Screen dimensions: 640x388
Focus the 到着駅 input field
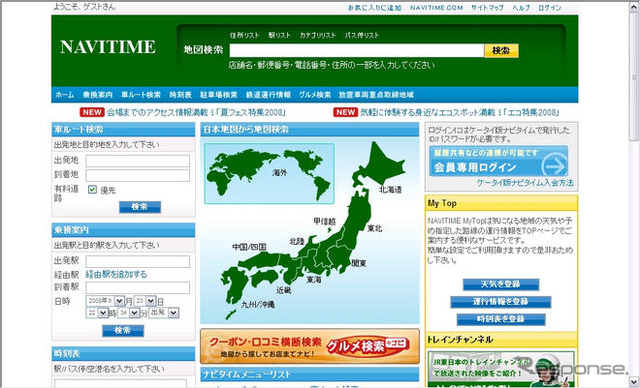(x=138, y=288)
